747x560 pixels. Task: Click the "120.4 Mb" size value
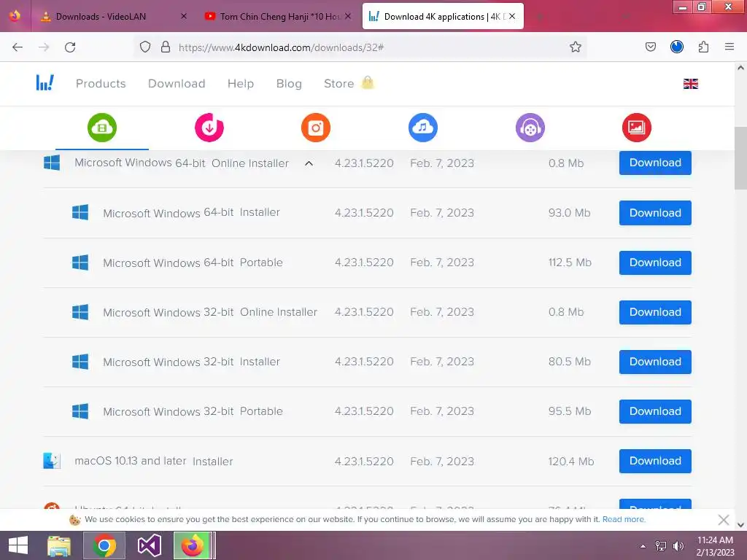[570, 462]
